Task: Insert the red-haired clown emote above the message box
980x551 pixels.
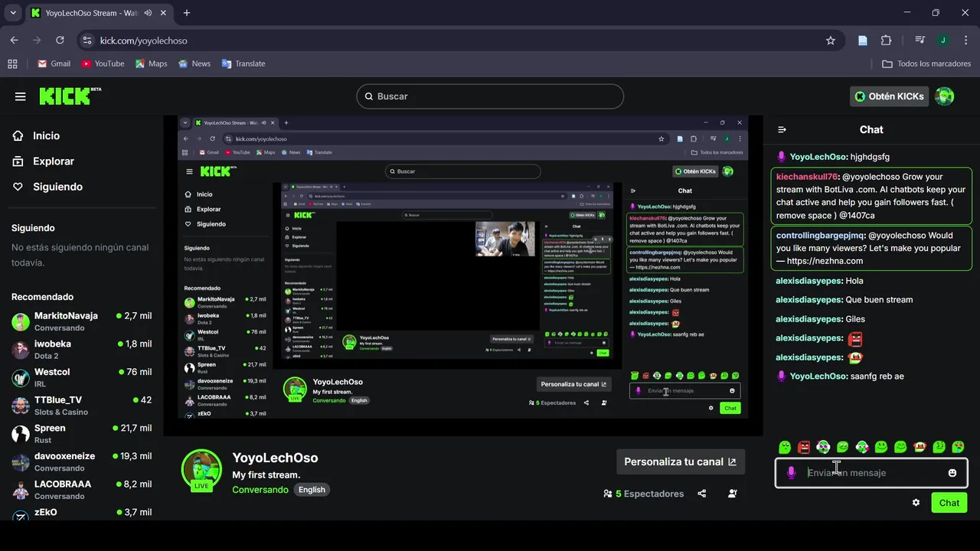Action: pyautogui.click(x=920, y=447)
